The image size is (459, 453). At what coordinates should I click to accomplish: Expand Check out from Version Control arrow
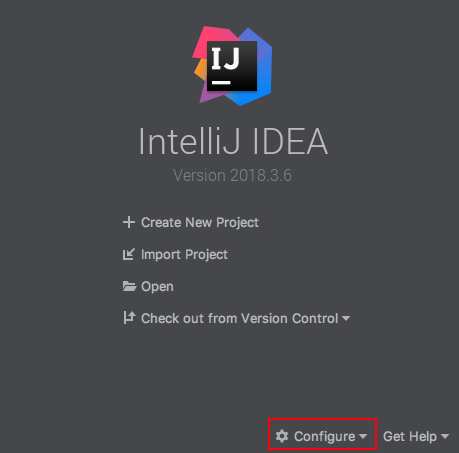point(346,318)
